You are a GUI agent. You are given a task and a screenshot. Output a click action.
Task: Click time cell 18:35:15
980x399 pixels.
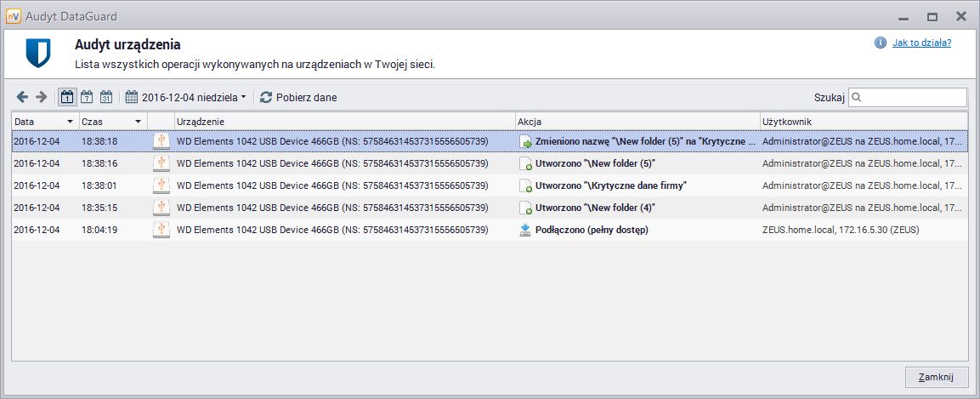pyautogui.click(x=99, y=208)
